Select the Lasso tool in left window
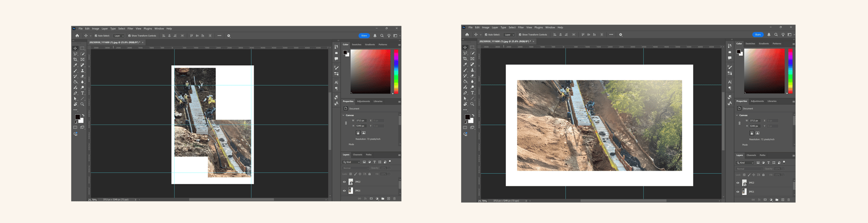This screenshot has width=868, height=223. [75, 54]
